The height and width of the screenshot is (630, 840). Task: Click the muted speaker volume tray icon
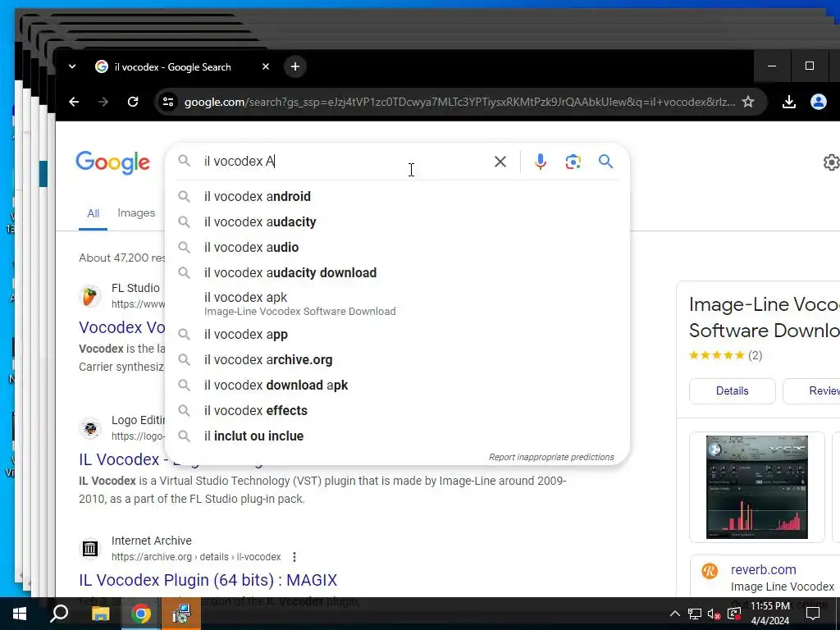(714, 614)
